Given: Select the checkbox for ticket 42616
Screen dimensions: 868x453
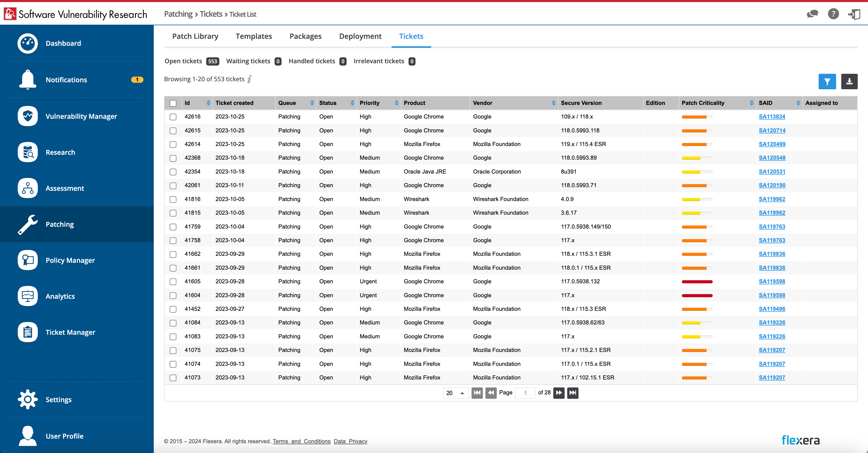Looking at the screenshot, I should [x=173, y=117].
